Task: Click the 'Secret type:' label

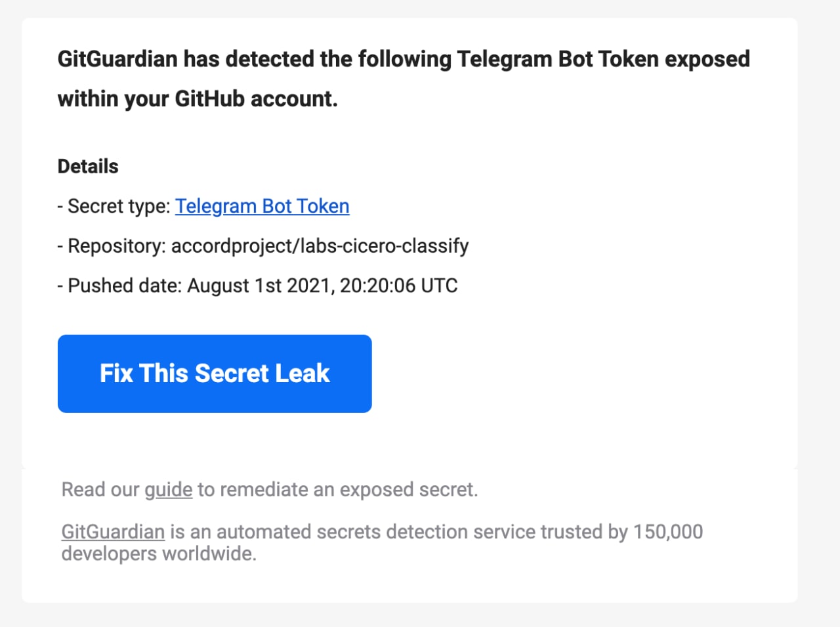Action: 119,206
